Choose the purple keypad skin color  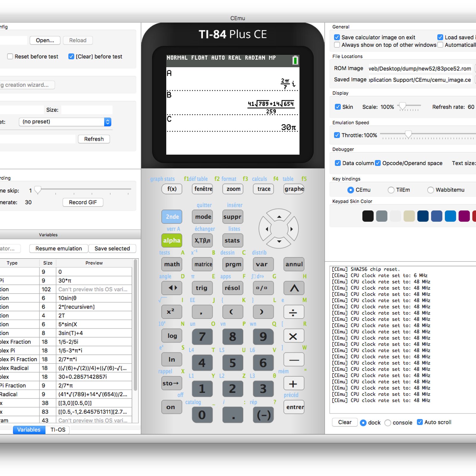point(464,216)
